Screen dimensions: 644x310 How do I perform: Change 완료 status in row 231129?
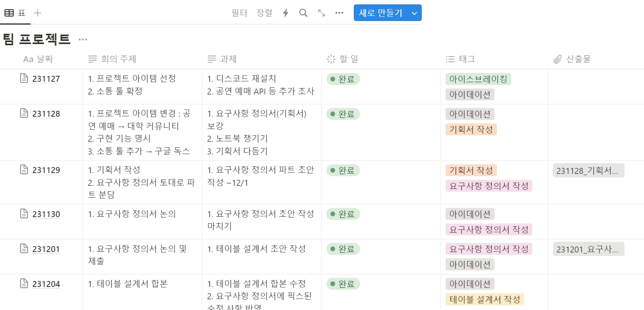pyautogui.click(x=343, y=170)
